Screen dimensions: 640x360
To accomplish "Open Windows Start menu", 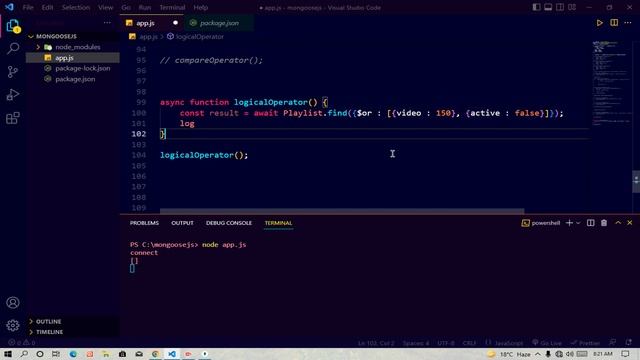I will 8,354.
